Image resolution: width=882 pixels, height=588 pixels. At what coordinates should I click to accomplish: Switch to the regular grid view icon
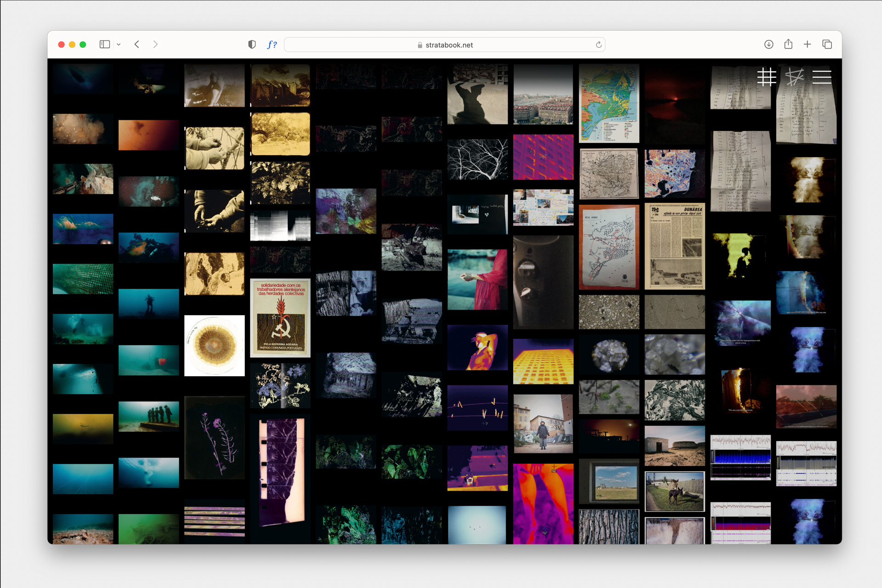click(x=767, y=77)
